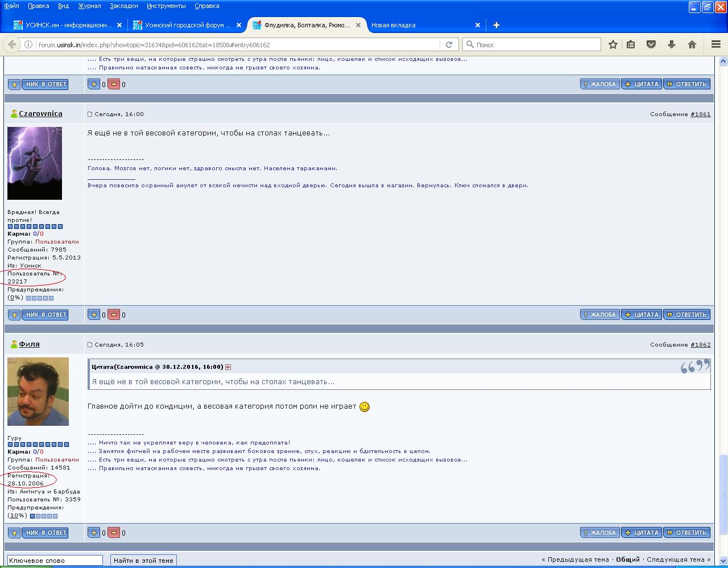
Task: Open the hamburger menu in browser
Action: point(716,44)
